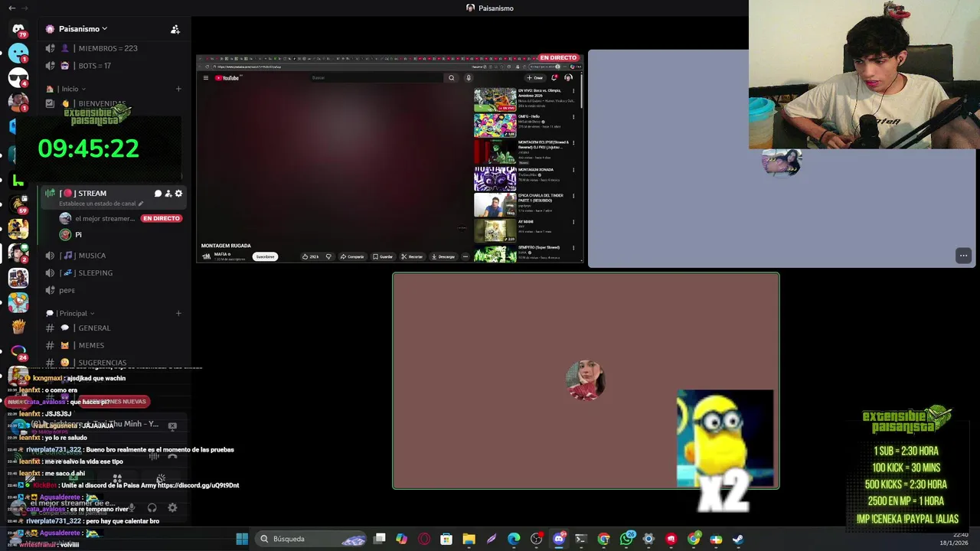Open three-dot menu for Boca vs. Olimpia video
Viewport: 980px width, 551px height.
[573, 91]
